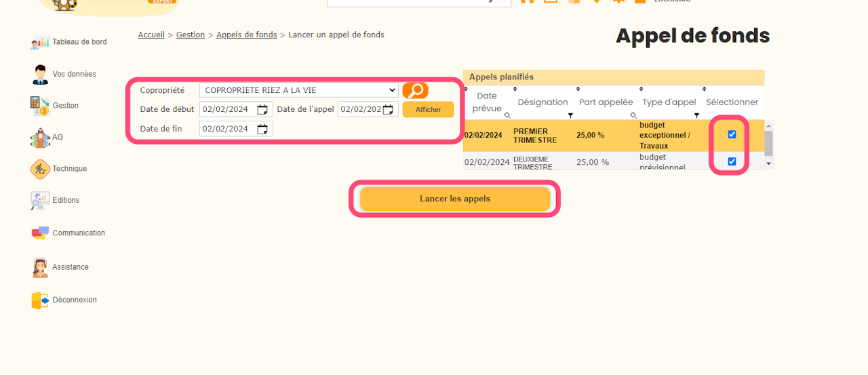Open the AG meeting icon
The width and height of the screenshot is (868, 375).
point(40,137)
